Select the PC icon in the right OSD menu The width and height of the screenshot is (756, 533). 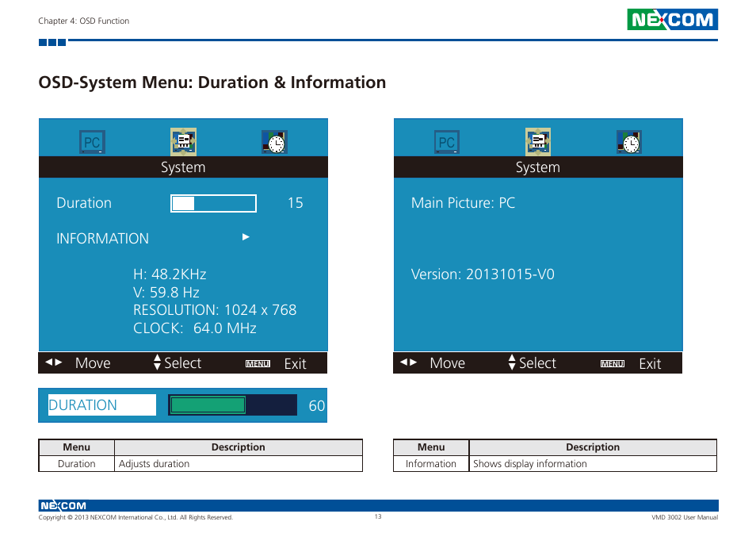[x=446, y=141]
